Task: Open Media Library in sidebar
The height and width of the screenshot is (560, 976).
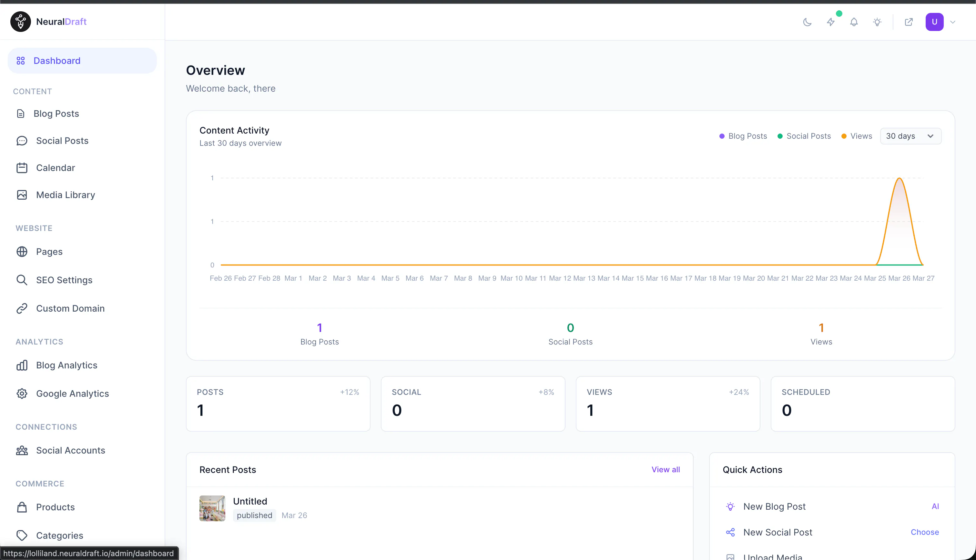Action: (x=66, y=195)
